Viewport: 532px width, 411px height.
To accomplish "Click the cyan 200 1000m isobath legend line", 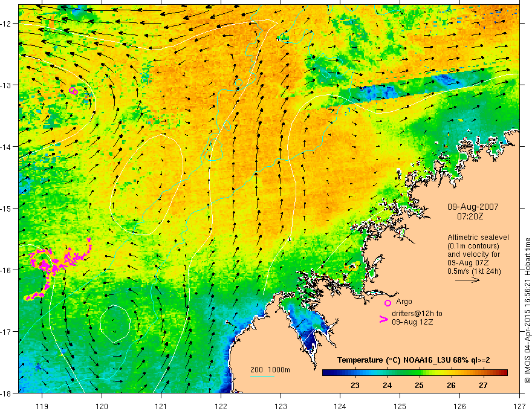I will pyautogui.click(x=262, y=376).
